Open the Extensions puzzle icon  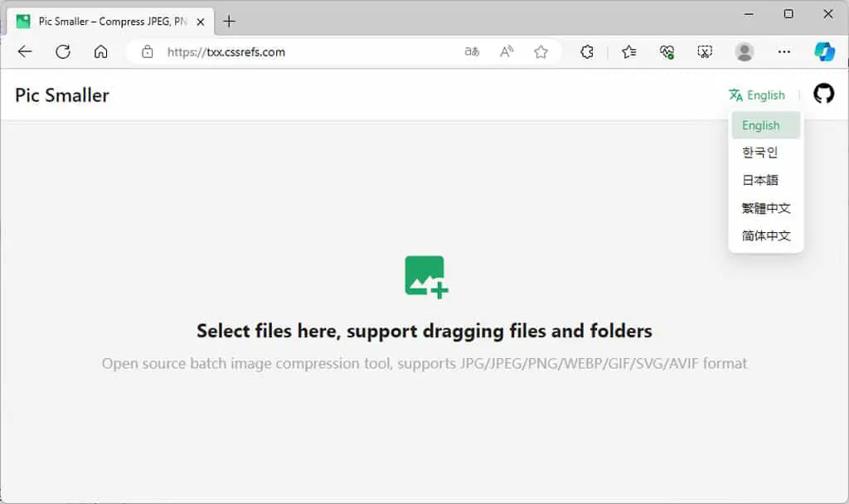click(x=587, y=52)
